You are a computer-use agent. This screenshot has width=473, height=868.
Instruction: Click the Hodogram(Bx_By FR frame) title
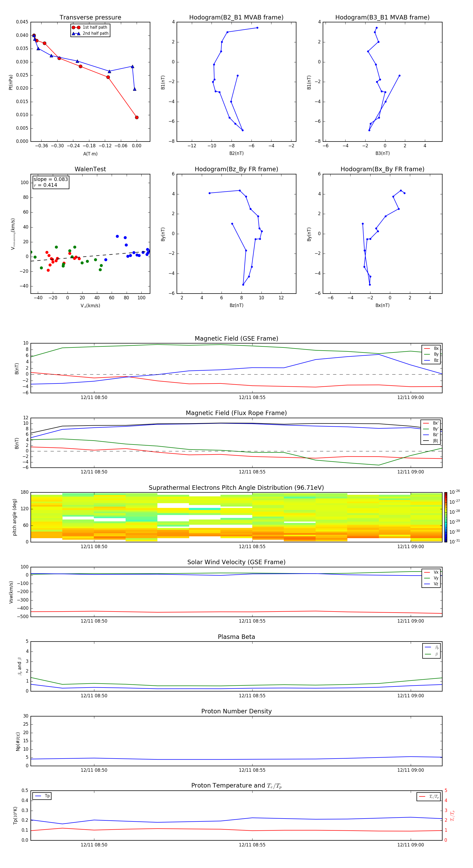[382, 169]
